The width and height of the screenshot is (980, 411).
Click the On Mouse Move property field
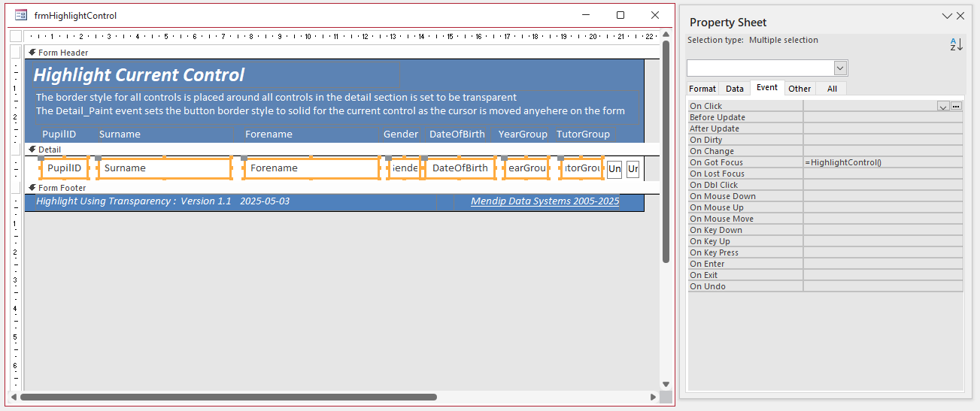coord(883,219)
